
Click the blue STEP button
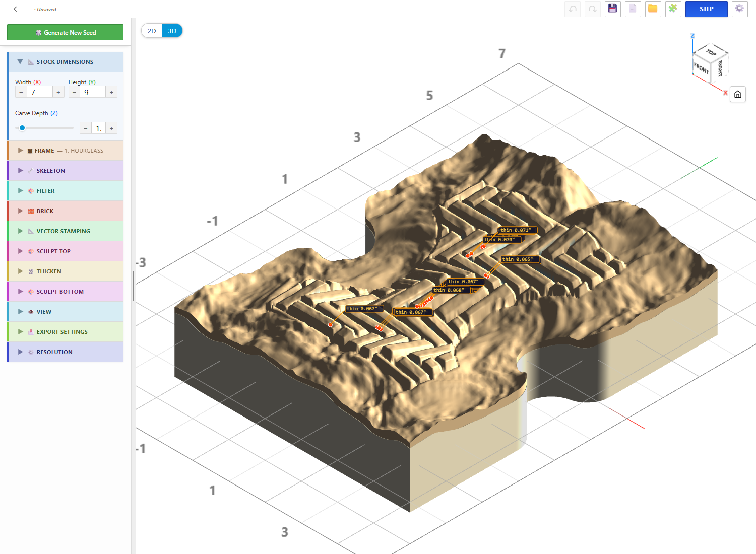click(x=706, y=9)
